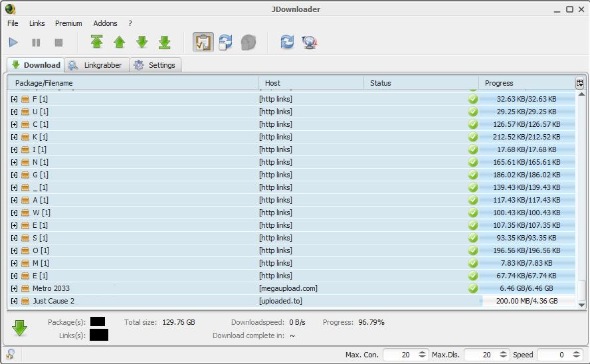The width and height of the screenshot is (590, 364).
Task: Click Just Cause 2 progress bar
Action: click(x=527, y=301)
